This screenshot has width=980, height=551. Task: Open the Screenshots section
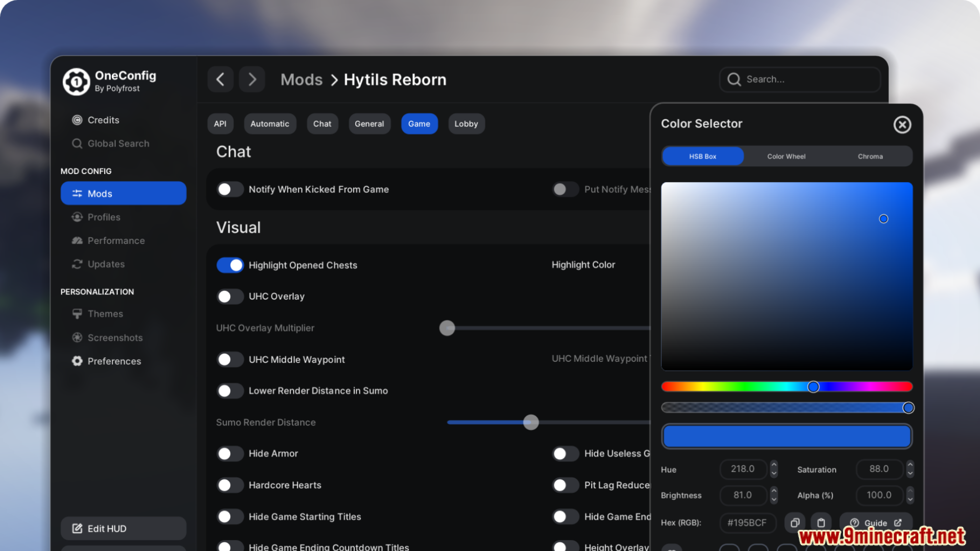coord(107,338)
